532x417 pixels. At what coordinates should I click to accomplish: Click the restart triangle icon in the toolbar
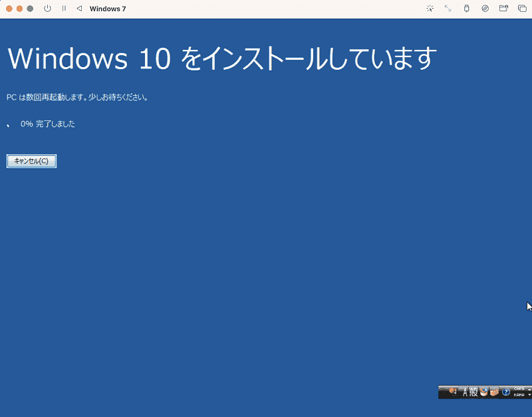79,9
